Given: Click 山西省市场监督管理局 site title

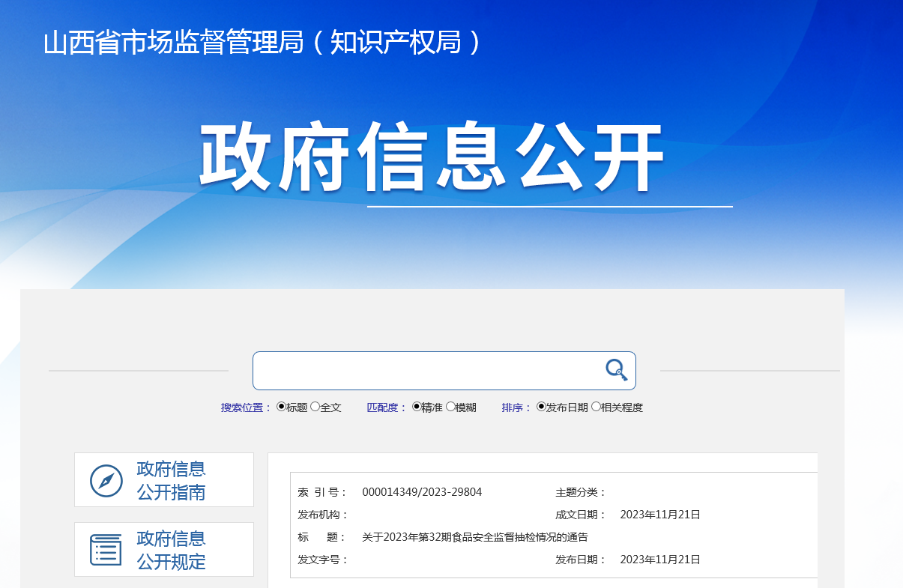Looking at the screenshot, I should click(262, 42).
